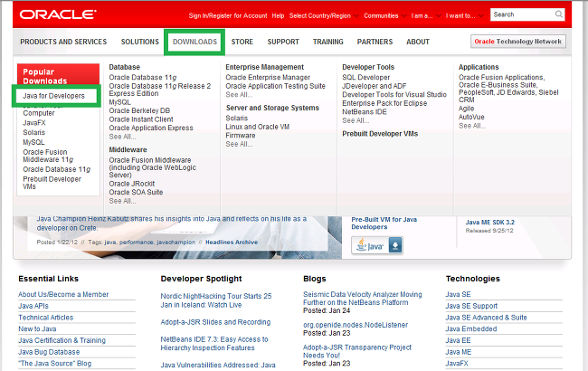Open Pre-Built VM for Java Developers
This screenshot has height=371, width=588.
point(384,224)
